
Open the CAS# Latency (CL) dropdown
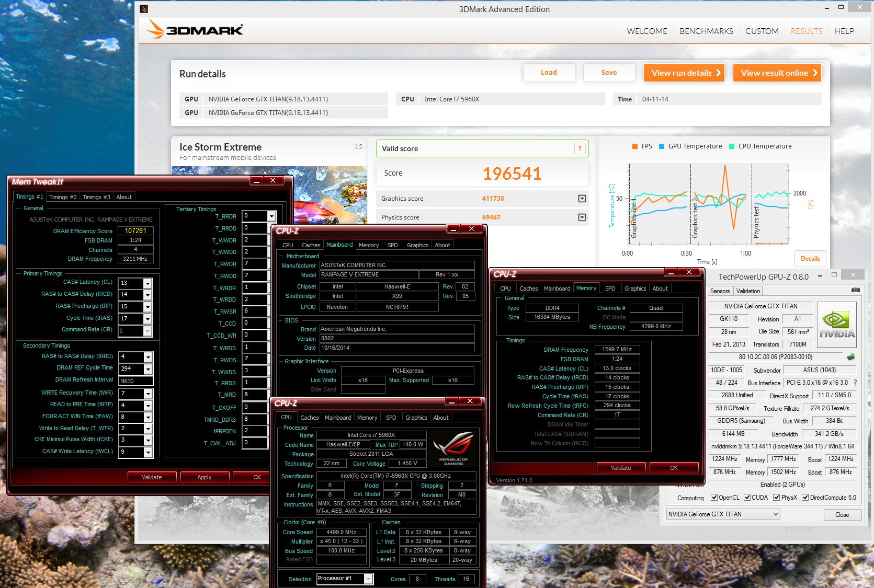[147, 283]
